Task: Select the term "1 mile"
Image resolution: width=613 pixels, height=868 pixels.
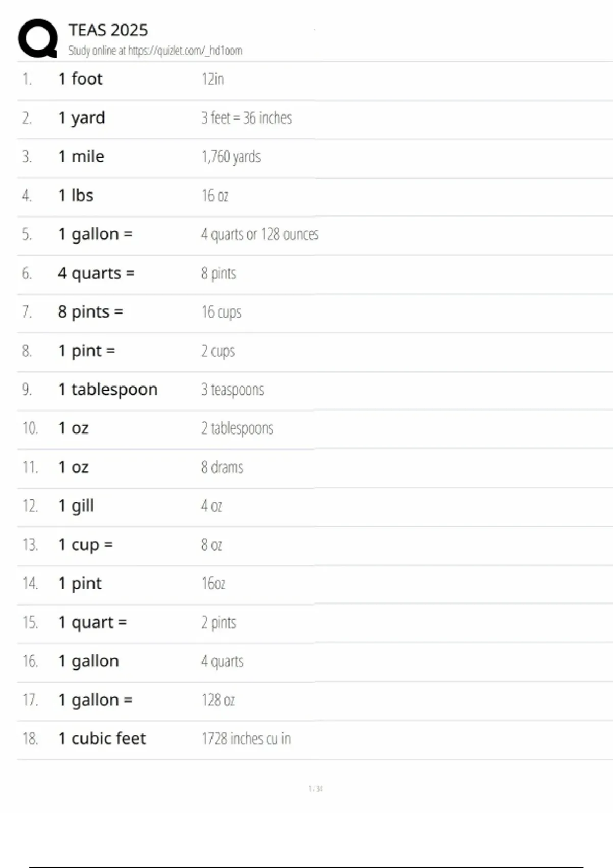Action: pyautogui.click(x=81, y=156)
